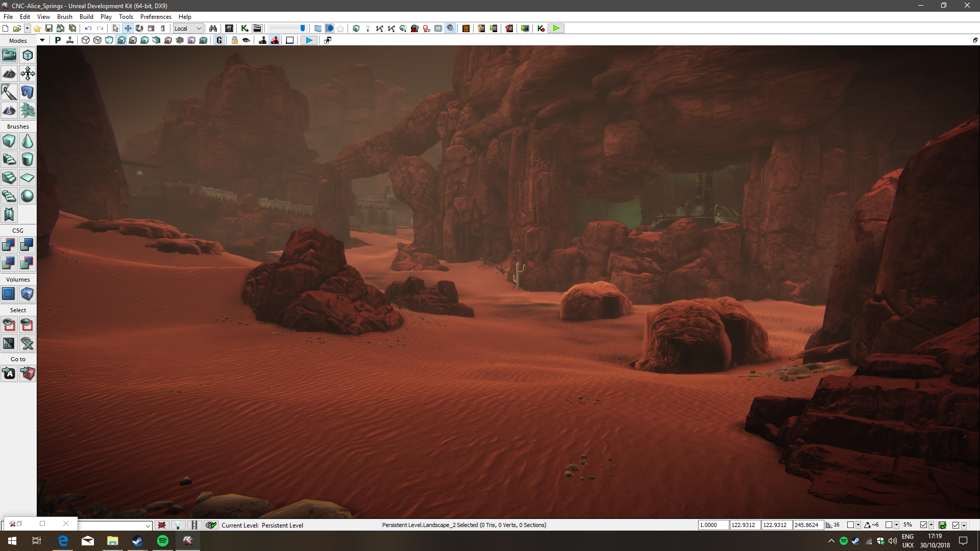Open the Play menu
Screen dimensions: 980x551
(106, 17)
